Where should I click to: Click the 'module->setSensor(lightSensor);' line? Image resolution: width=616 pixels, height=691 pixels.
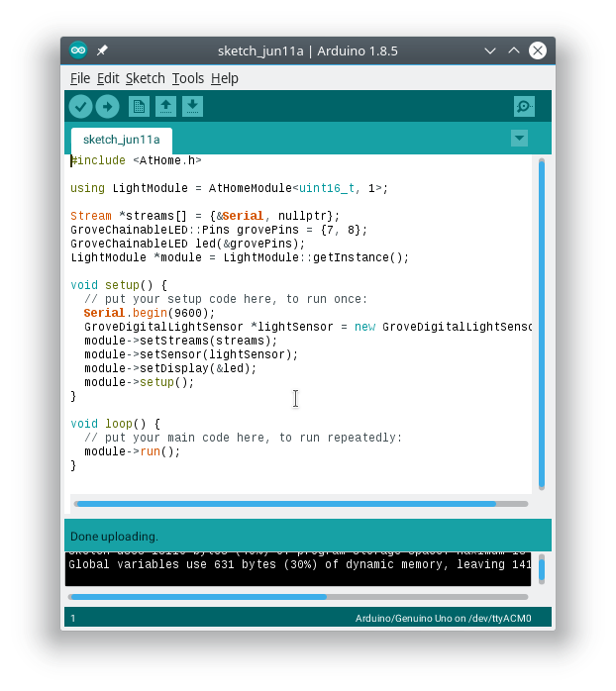[x=191, y=354]
